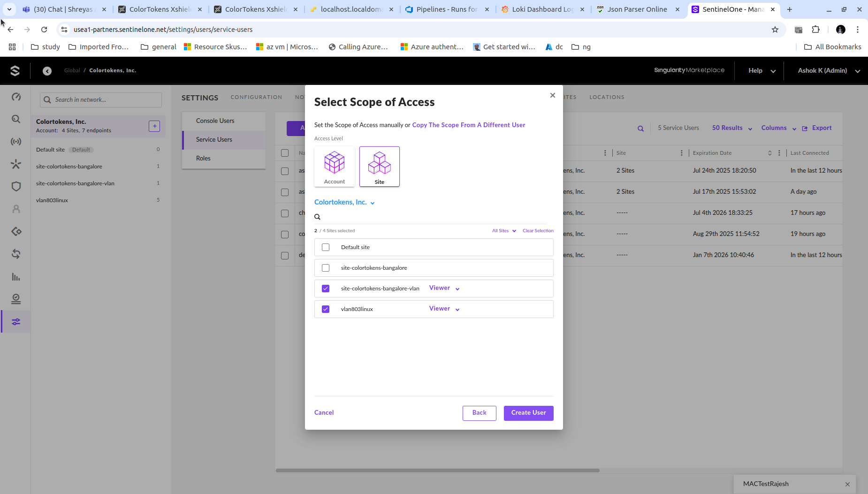The width and height of the screenshot is (868, 494).
Task: Uncheck the vlan803linux site checkbox
Action: point(326,309)
